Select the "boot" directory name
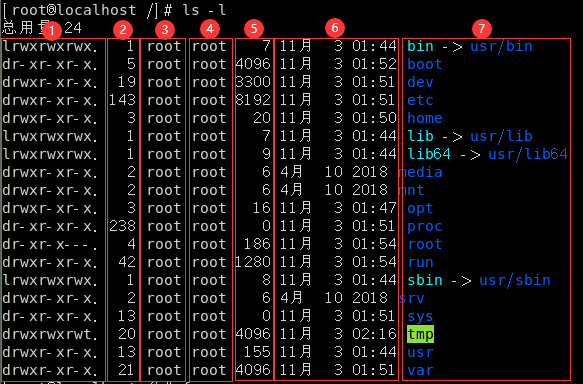This screenshot has height=384, width=583. [425, 64]
